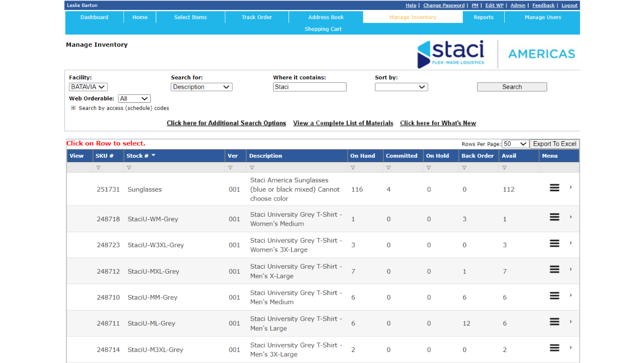The width and height of the screenshot is (644, 363).
Task: Click filter icon under Ver column
Action: click(230, 168)
